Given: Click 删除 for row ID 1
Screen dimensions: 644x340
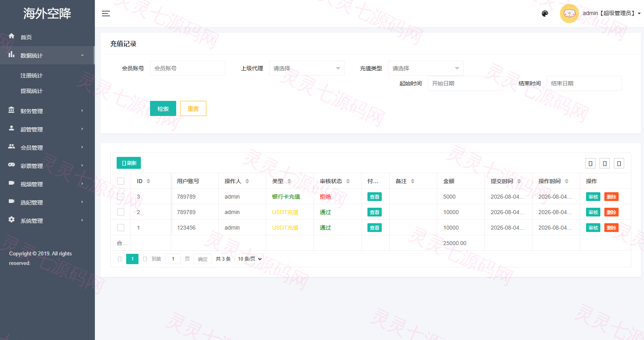Looking at the screenshot, I should point(611,228).
